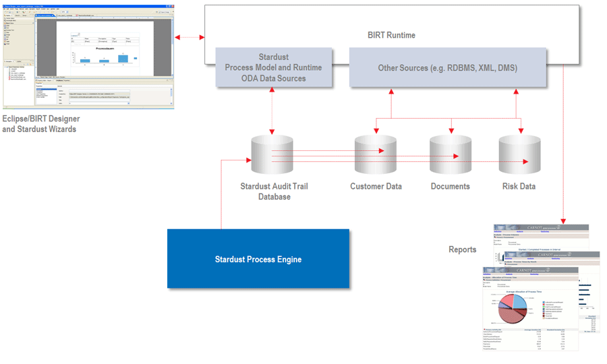Select the Stardust Process Engine box

(x=258, y=258)
